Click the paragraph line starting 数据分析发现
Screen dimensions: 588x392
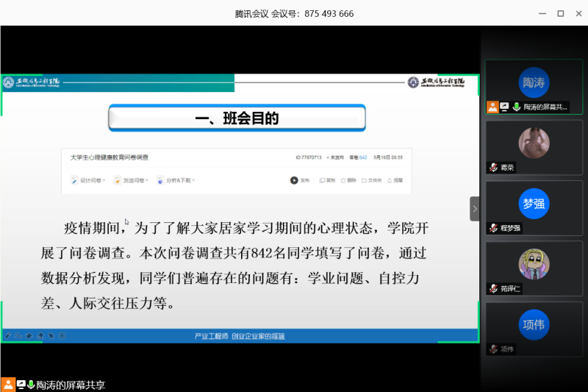coord(230,278)
